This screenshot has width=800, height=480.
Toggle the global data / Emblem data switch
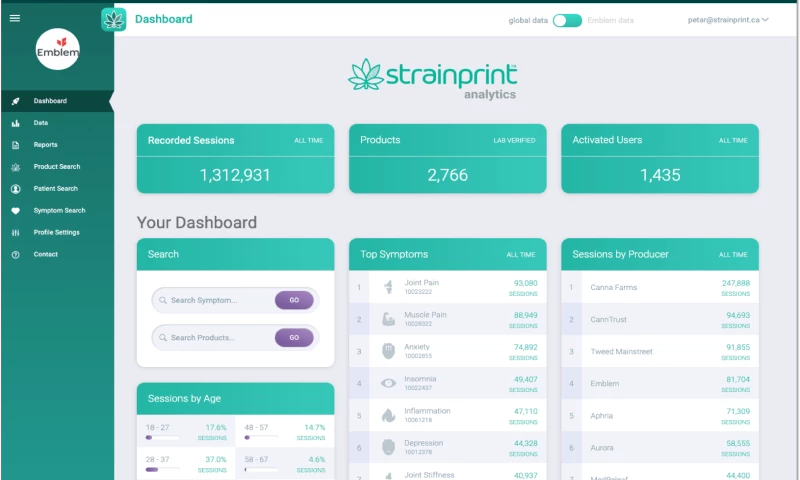pyautogui.click(x=567, y=20)
